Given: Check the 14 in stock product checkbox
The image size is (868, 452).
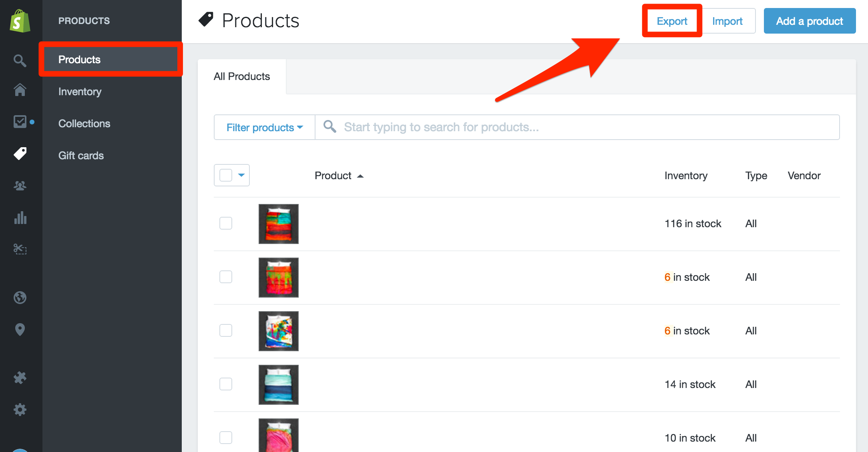Looking at the screenshot, I should pyautogui.click(x=226, y=384).
